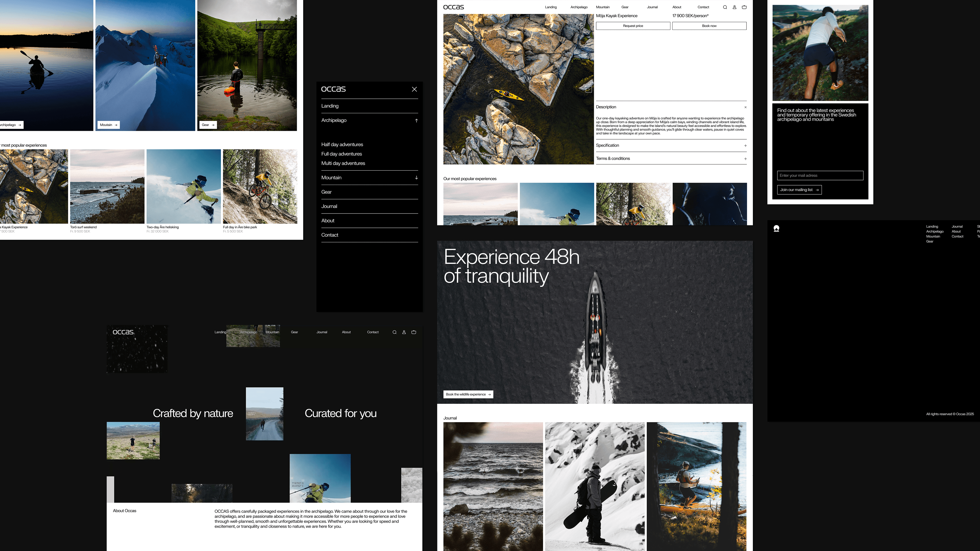Screen dimensions: 980x551
Task: Collapse Archipelago submenu with its up arrow
Action: pos(416,121)
